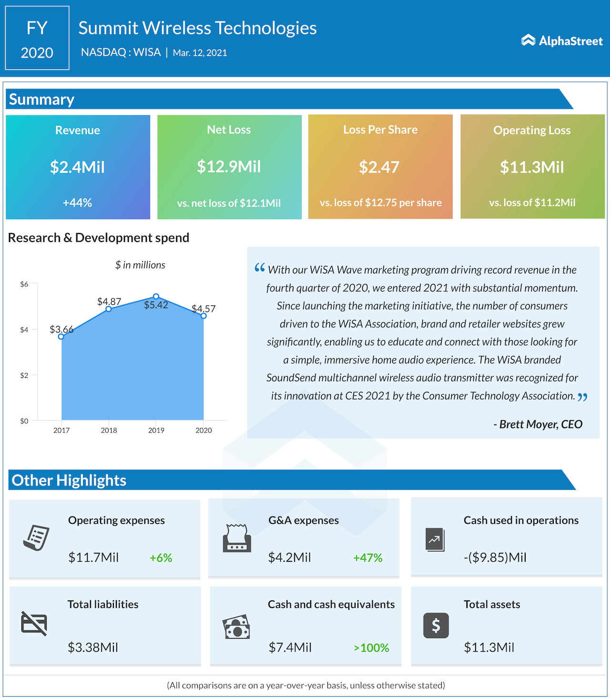Open the Operating Loss card
The image size is (610, 700).
coord(532,167)
